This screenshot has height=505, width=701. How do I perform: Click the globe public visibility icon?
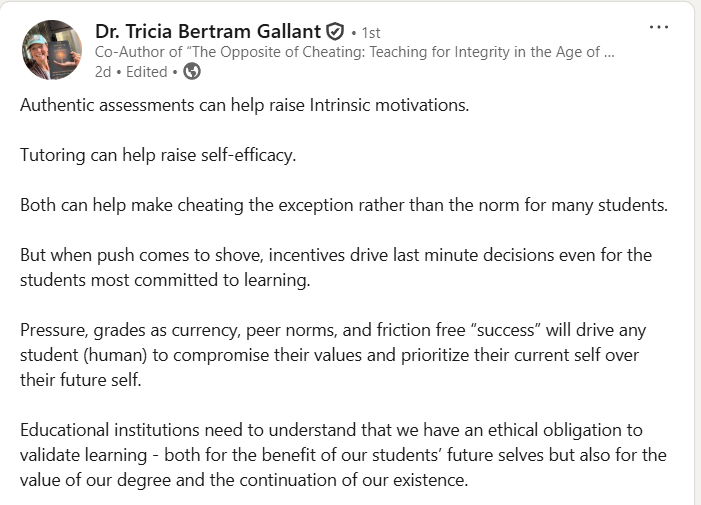(192, 72)
